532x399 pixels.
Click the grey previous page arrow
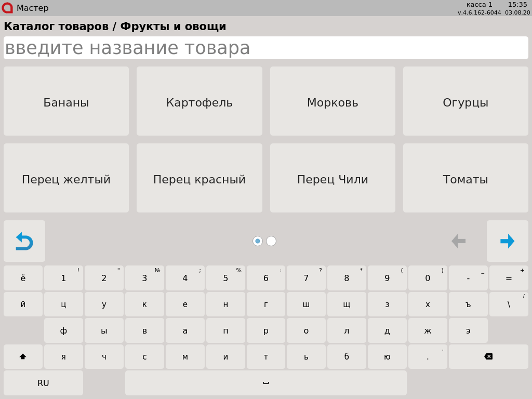(x=458, y=241)
